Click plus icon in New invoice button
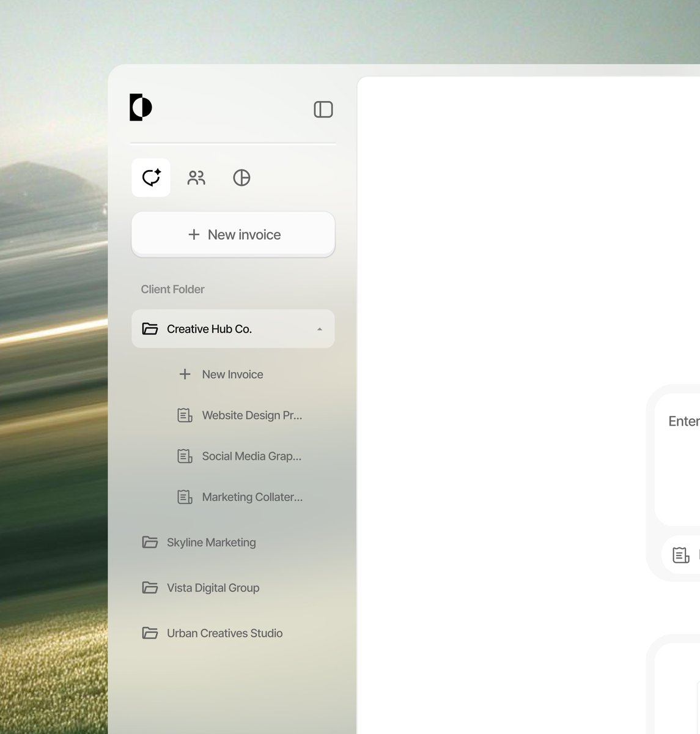Viewport: 700px width, 734px height. coord(194,234)
